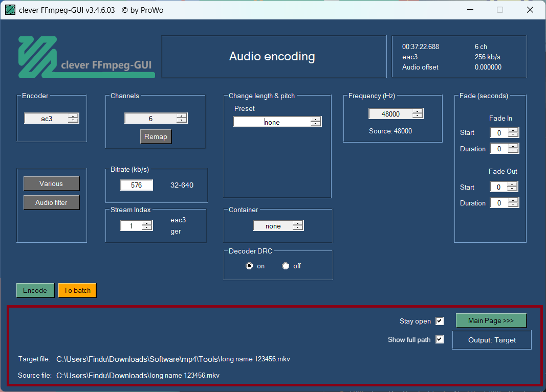Screen dimensions: 546x392
Task: Add job with the To batch button
Action: pyautogui.click(x=77, y=290)
